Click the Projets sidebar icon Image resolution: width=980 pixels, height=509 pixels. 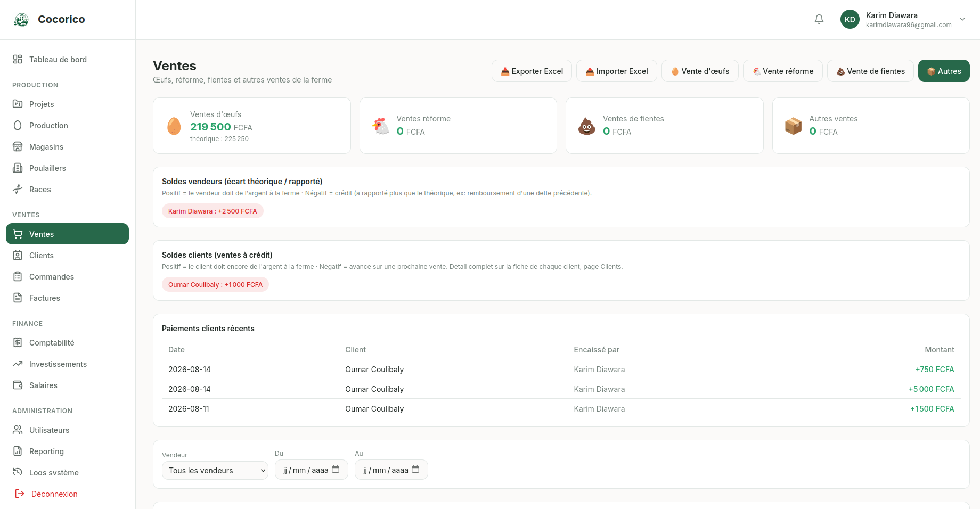pyautogui.click(x=18, y=104)
